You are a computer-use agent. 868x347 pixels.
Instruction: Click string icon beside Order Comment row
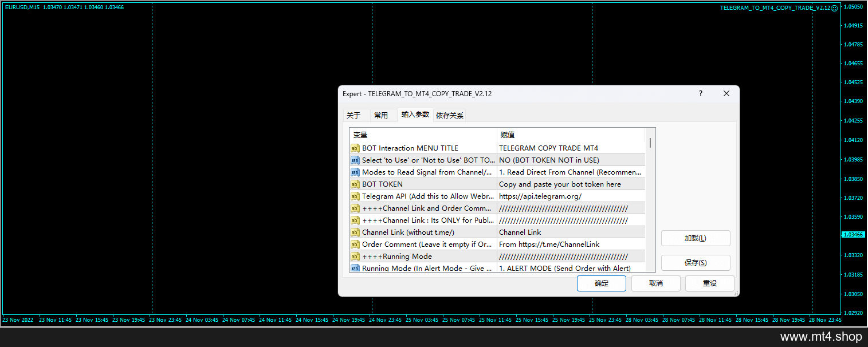click(355, 245)
